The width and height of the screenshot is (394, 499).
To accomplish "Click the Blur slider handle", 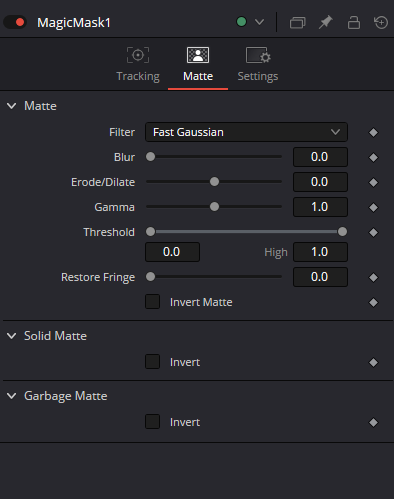I will pyautogui.click(x=150, y=157).
